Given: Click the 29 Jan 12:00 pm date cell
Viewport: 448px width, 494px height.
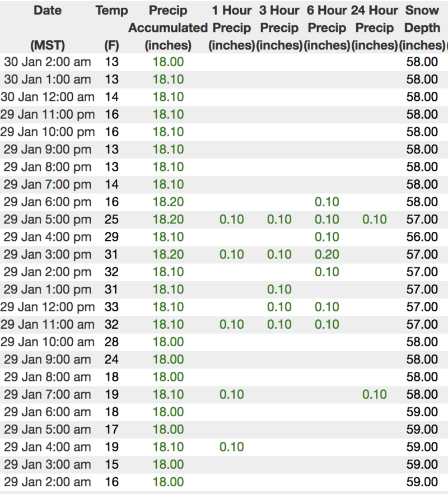Looking at the screenshot, I should (x=48, y=307).
